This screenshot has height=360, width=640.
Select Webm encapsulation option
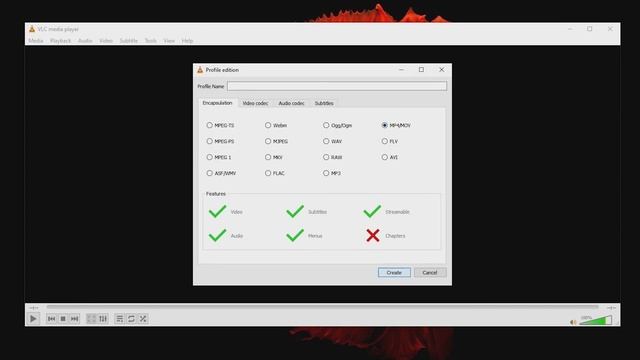276,125
